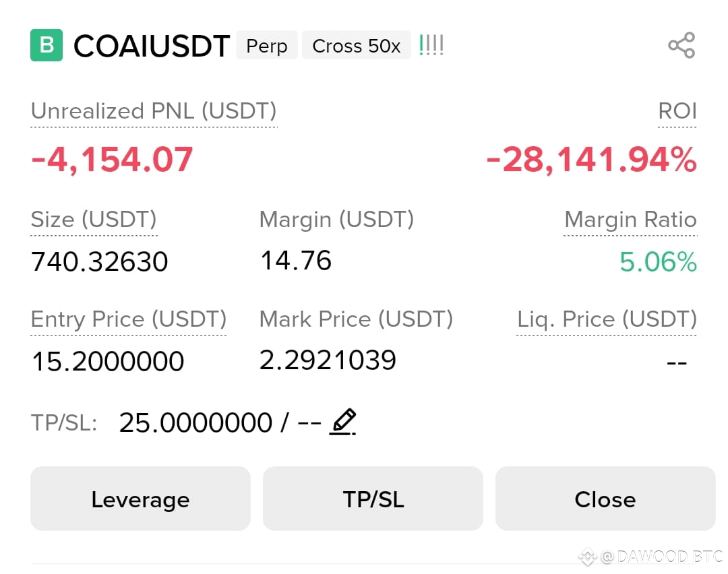The image size is (728, 574).
Task: Open the Leverage button
Action: pyautogui.click(x=140, y=499)
